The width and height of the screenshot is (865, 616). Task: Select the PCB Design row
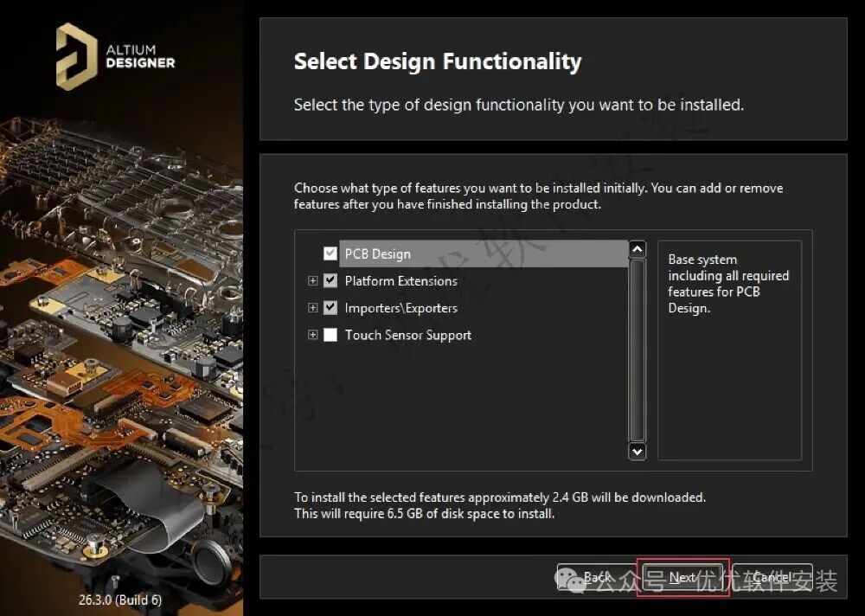pos(484,253)
